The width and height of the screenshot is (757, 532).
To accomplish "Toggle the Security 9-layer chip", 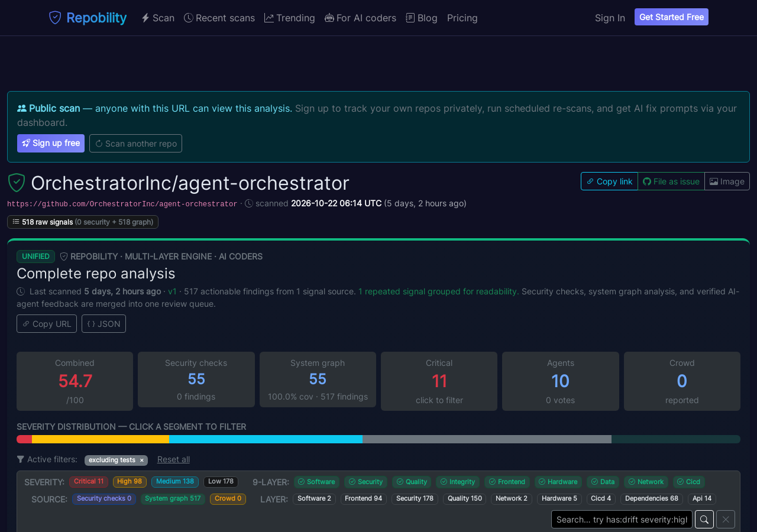I will point(365,482).
